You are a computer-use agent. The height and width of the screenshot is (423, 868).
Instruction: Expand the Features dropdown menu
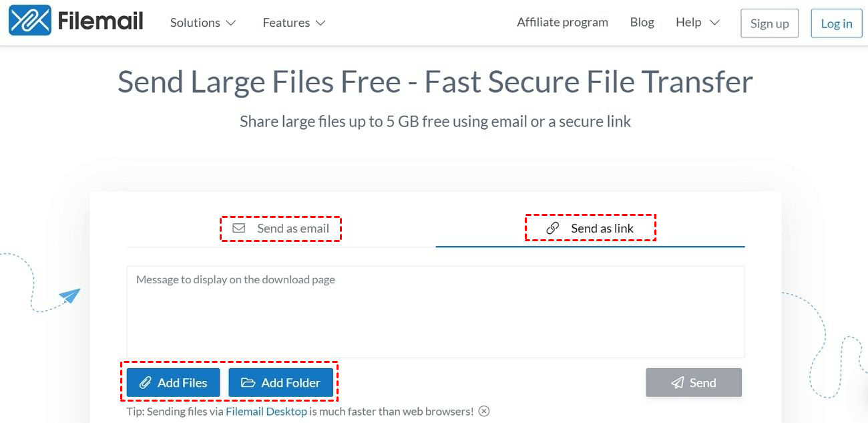[294, 23]
